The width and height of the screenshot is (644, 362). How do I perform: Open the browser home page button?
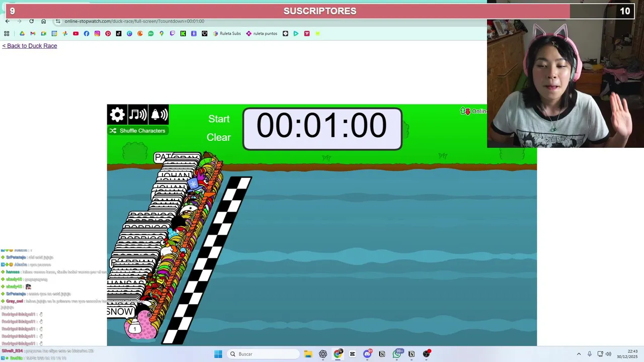[43, 21]
